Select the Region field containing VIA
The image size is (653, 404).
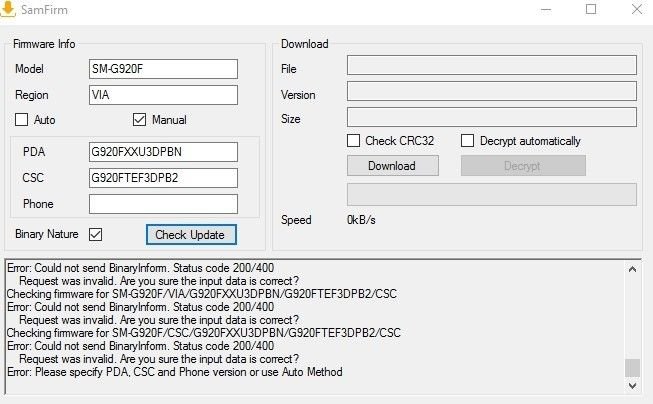pyautogui.click(x=163, y=95)
